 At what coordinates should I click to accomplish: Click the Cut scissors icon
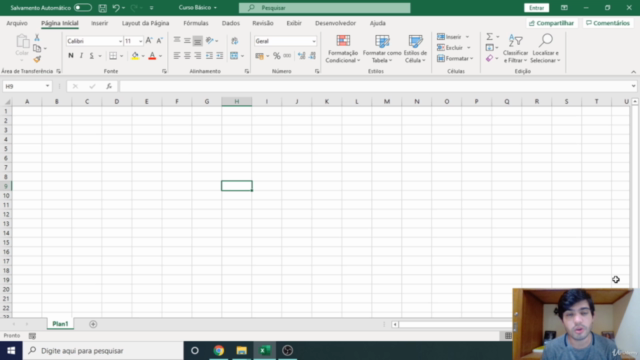(37, 38)
